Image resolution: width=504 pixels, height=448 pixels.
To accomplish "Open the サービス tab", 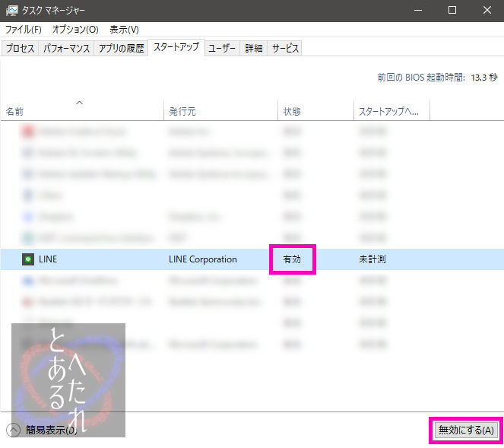I will (285, 49).
